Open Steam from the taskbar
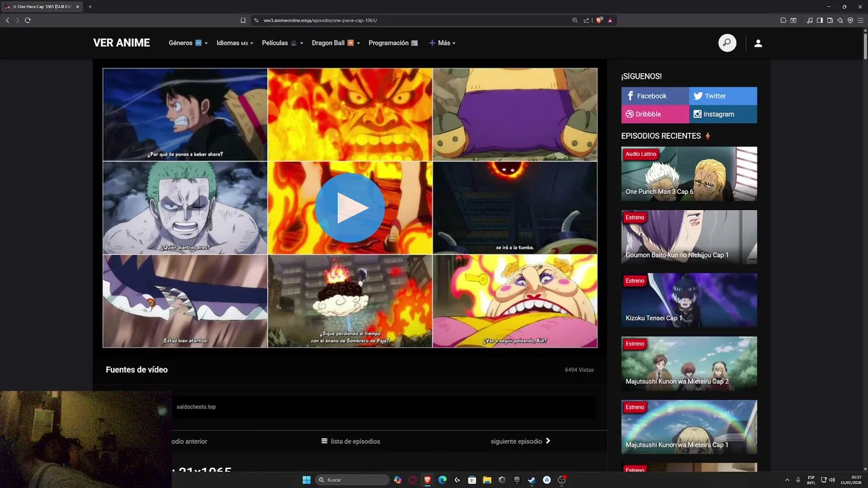868x488 pixels. coord(532,480)
